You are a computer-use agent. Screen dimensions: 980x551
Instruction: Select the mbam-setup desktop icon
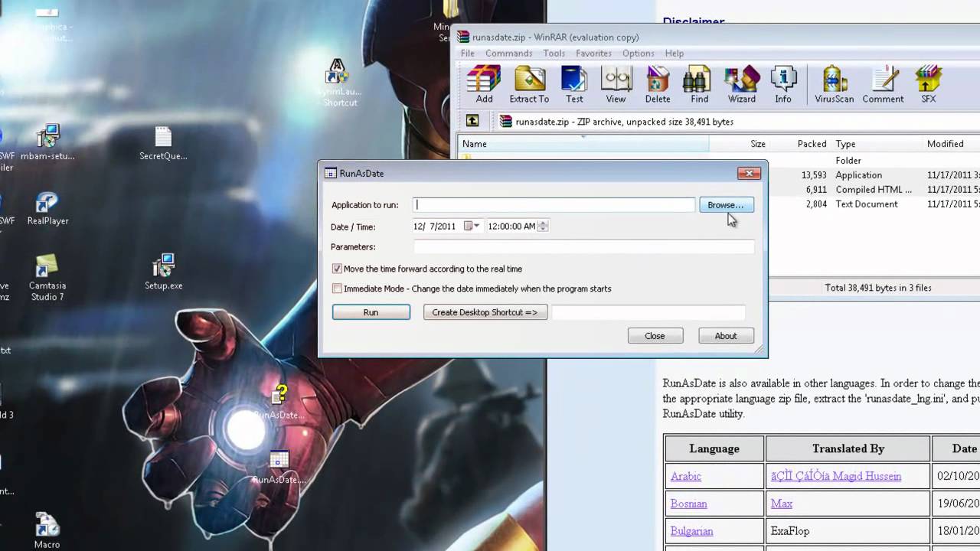pos(47,143)
